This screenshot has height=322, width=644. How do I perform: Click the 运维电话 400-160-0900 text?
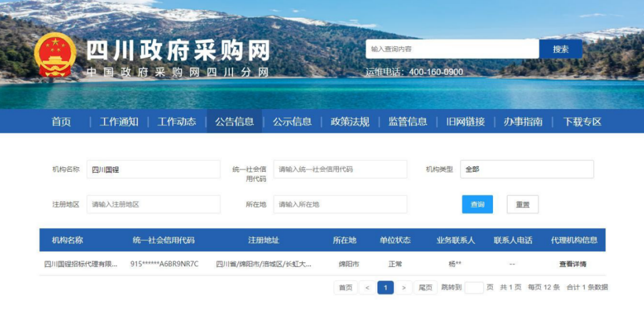[415, 72]
